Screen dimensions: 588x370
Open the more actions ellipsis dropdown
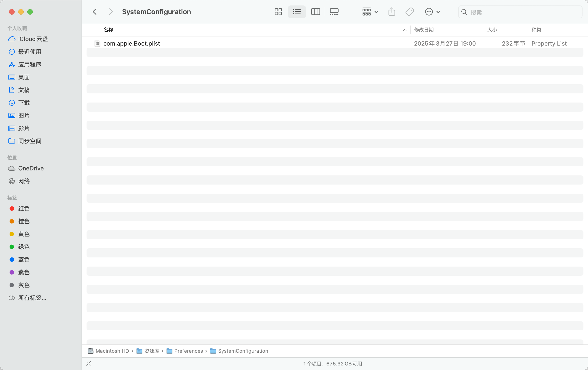coord(432,12)
